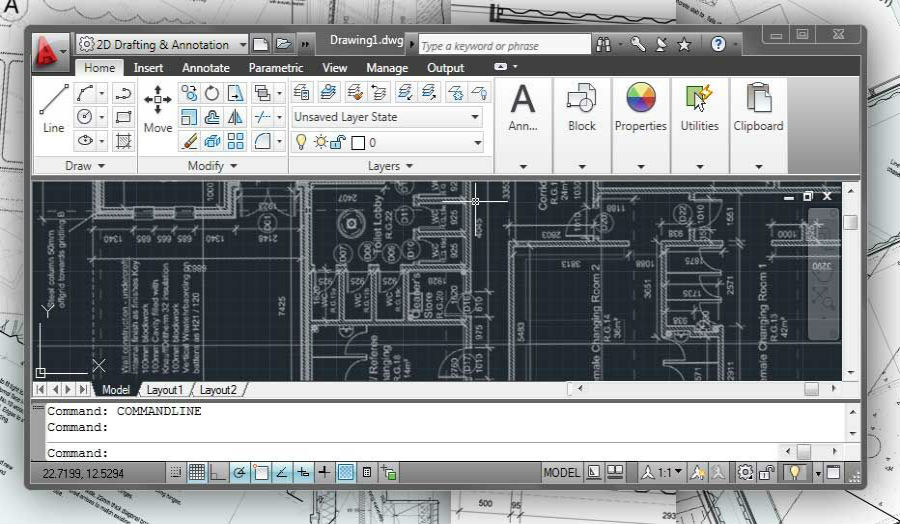Select the Mirror tool icon
This screenshot has width=900, height=524.
(x=236, y=117)
